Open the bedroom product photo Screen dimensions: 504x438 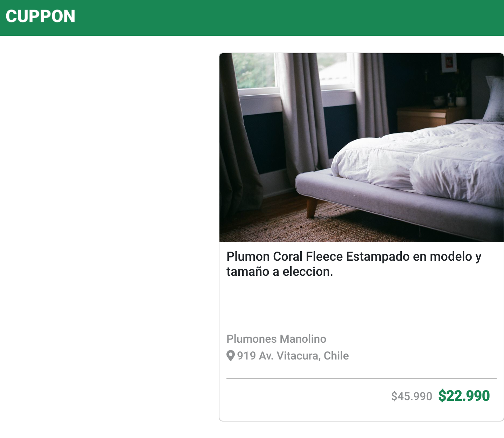tap(361, 148)
